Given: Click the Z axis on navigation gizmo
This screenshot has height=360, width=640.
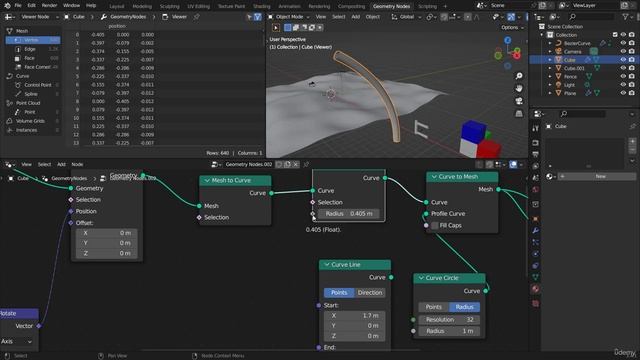Looking at the screenshot, I should click(x=508, y=40).
